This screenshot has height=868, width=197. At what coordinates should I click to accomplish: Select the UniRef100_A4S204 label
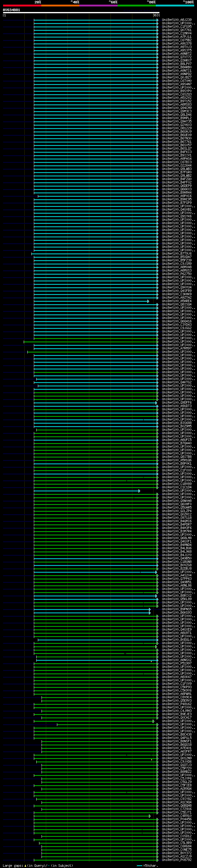176,575
